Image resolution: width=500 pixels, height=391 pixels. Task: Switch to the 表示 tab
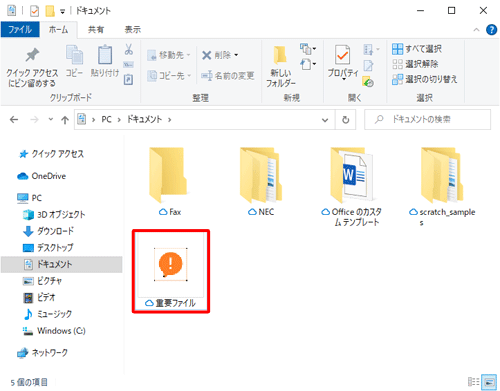tap(133, 29)
